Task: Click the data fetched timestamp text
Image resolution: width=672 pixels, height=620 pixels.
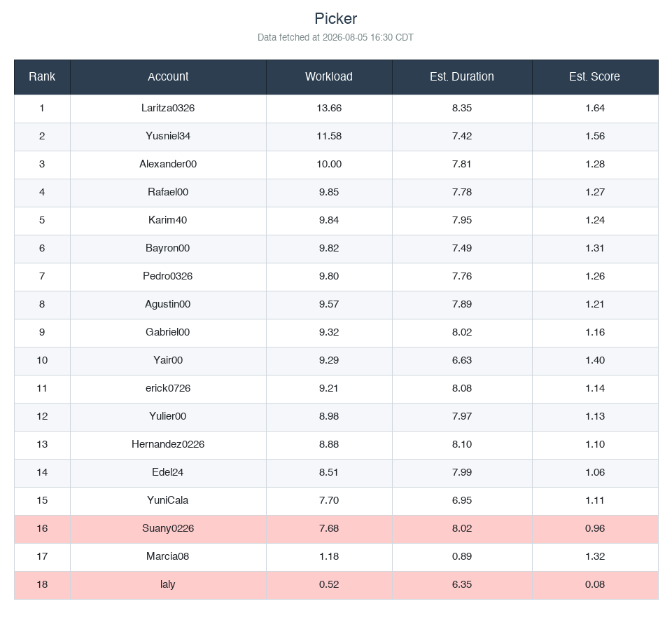Action: click(335, 38)
